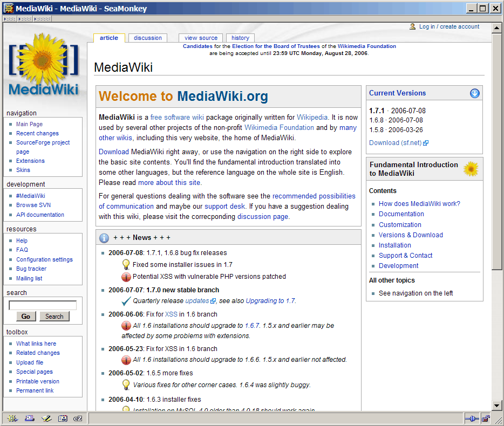
Task: Open the Extensions sidebar link
Action: coord(31,161)
